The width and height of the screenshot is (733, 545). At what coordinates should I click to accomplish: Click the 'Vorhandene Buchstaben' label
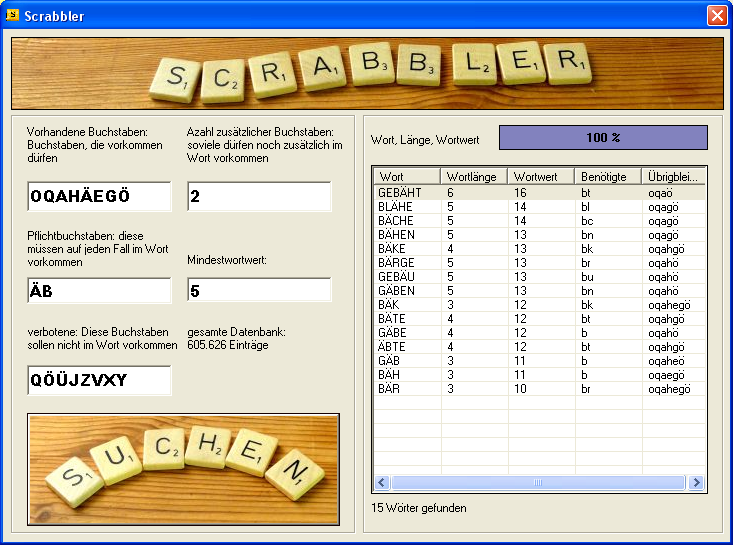(x=87, y=132)
